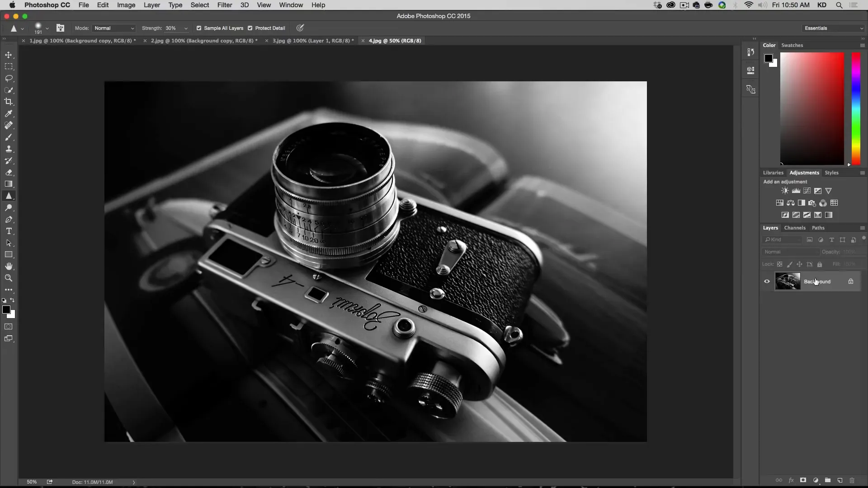Select the Zoom tool

9,278
